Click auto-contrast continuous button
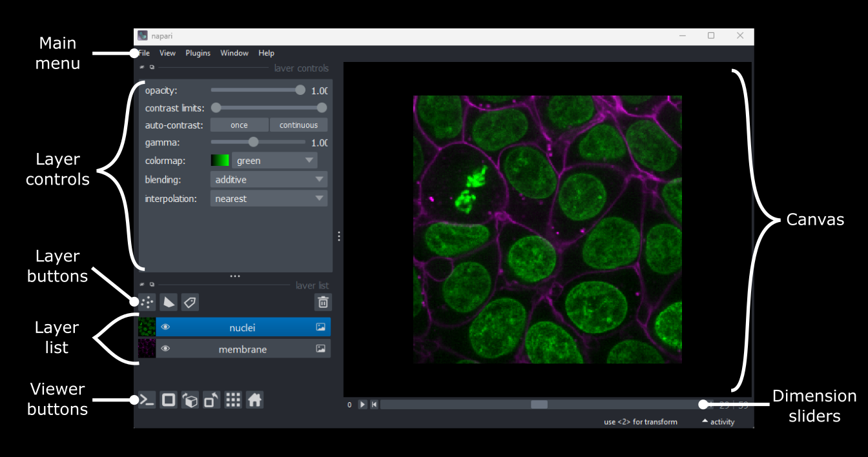 click(x=298, y=125)
